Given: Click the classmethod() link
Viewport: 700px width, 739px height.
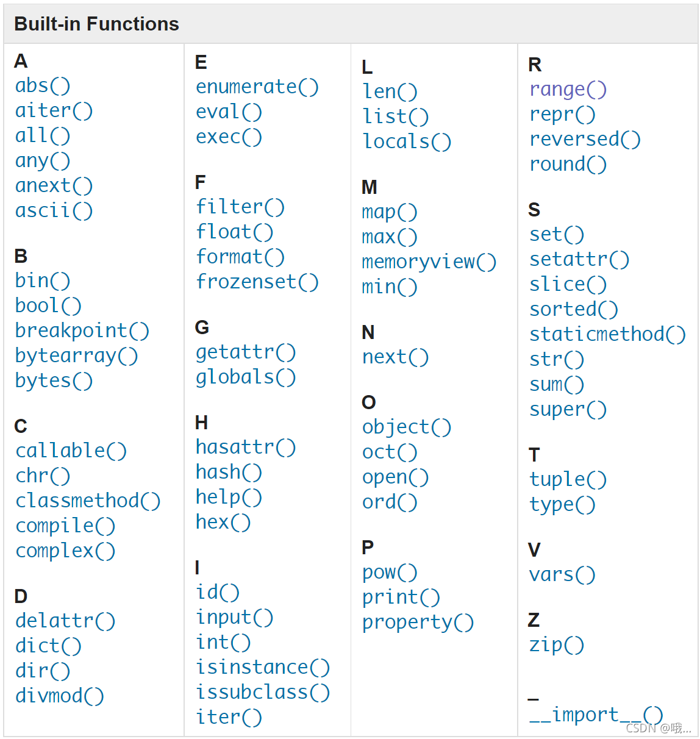Looking at the screenshot, I should click(88, 501).
